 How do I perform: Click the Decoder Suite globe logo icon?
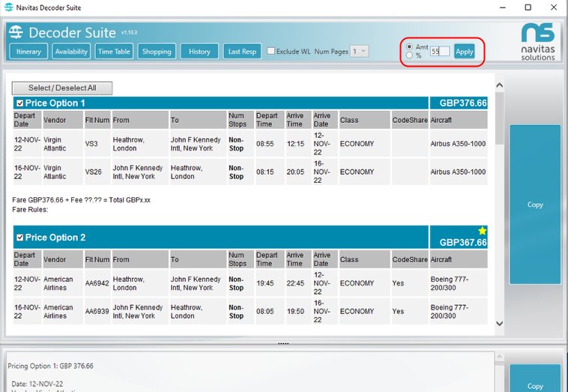pos(16,32)
